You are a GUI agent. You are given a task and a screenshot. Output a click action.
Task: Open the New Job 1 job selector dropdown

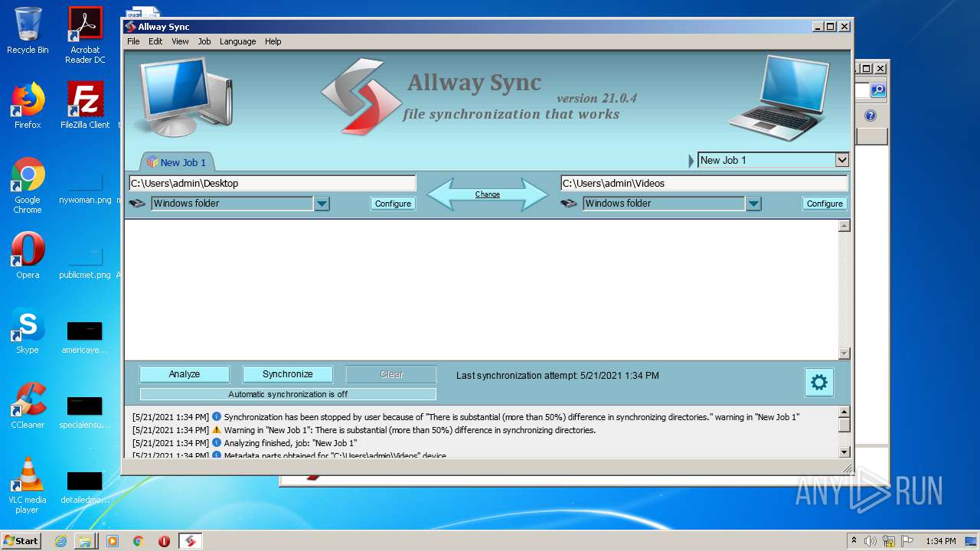point(841,161)
